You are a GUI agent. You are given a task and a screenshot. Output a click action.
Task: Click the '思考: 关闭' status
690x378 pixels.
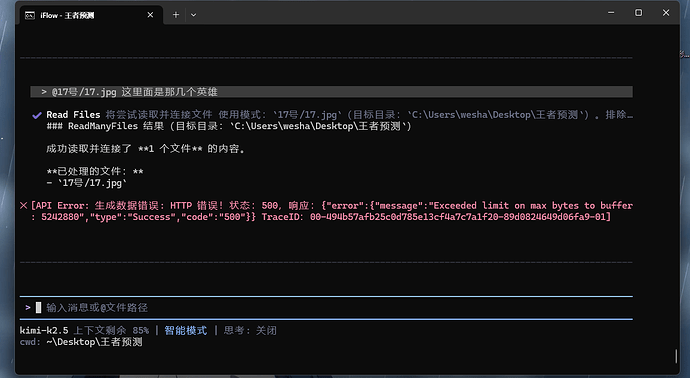[x=250, y=330]
